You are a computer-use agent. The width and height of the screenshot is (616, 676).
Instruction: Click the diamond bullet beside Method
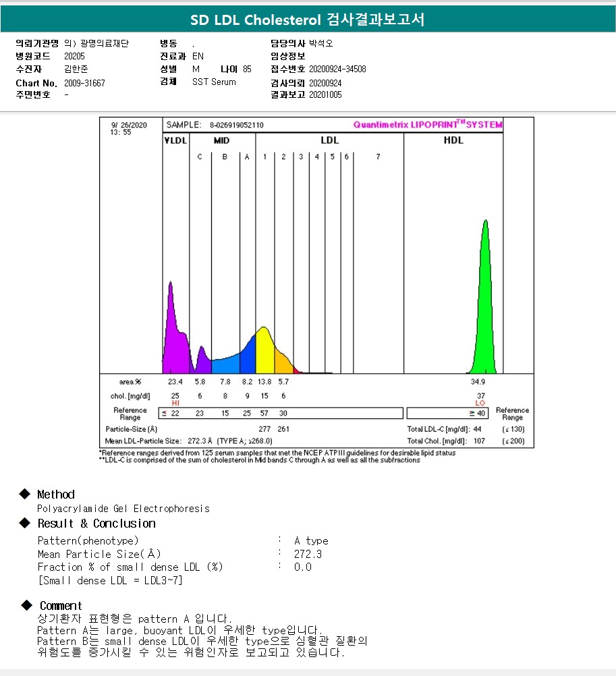point(24,494)
